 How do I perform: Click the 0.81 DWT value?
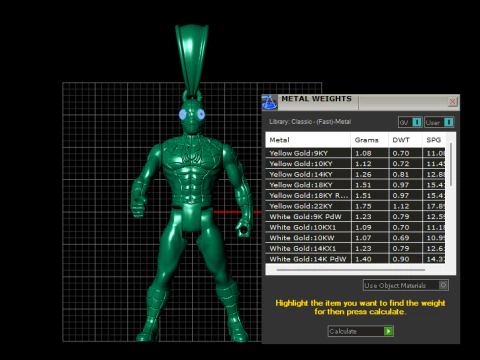401,174
